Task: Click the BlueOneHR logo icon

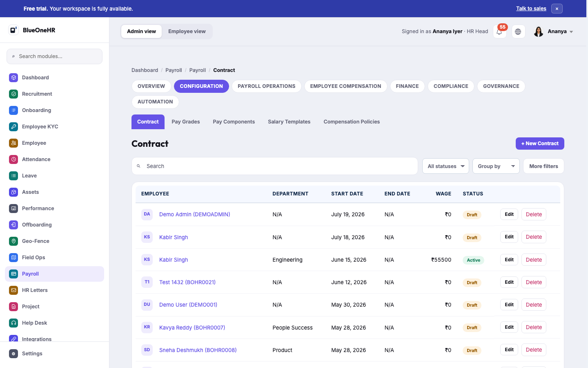Action: click(13, 30)
